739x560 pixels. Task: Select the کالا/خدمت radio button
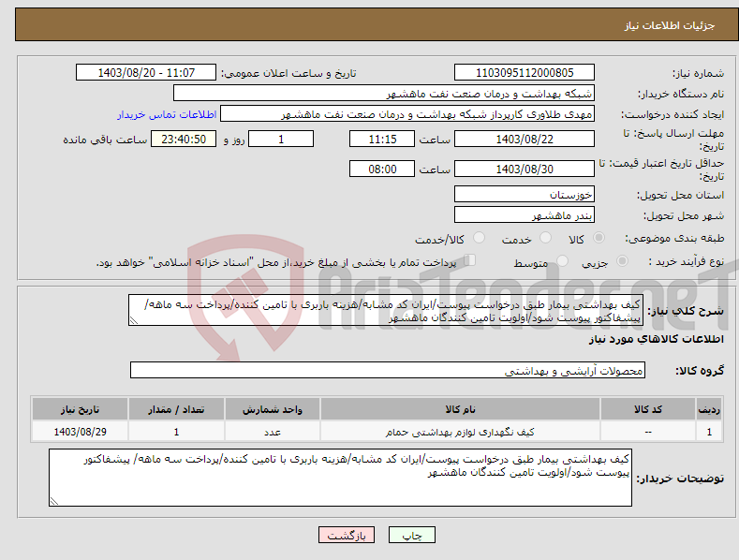pos(479,238)
